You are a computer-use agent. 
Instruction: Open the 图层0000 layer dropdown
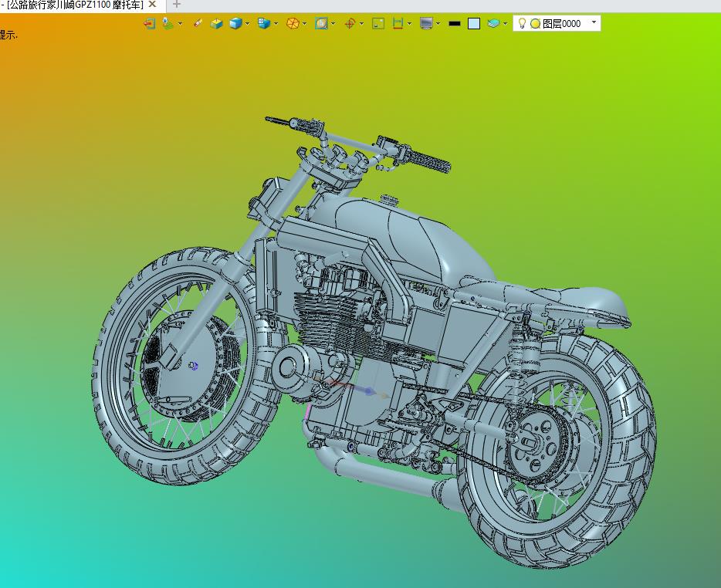[594, 22]
